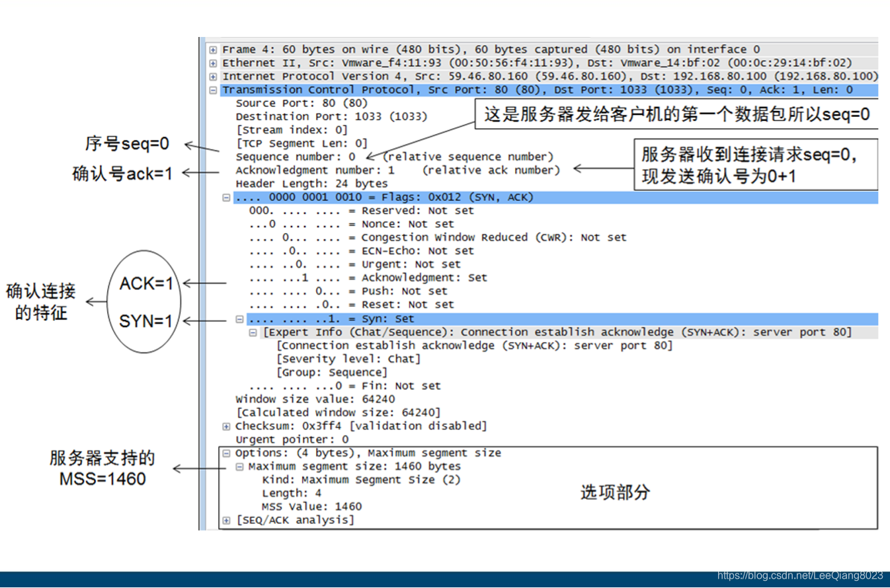The image size is (890, 588).
Task: Select the Destination Port: 1033 line
Action: (x=331, y=116)
